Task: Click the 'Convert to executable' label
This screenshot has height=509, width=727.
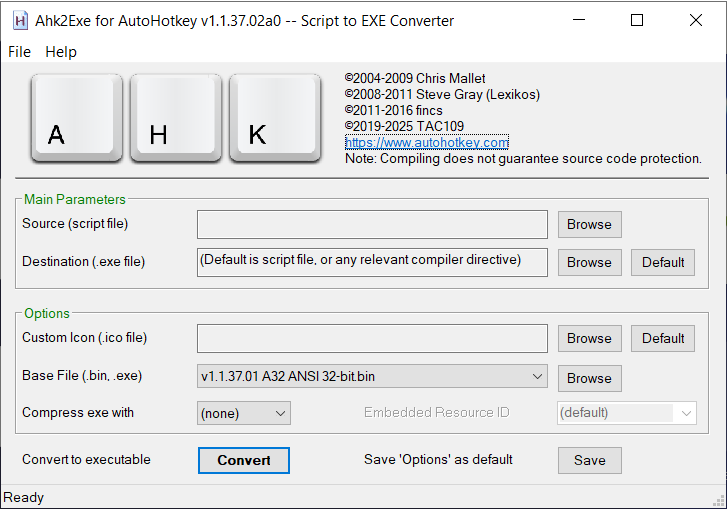Action: (86, 459)
